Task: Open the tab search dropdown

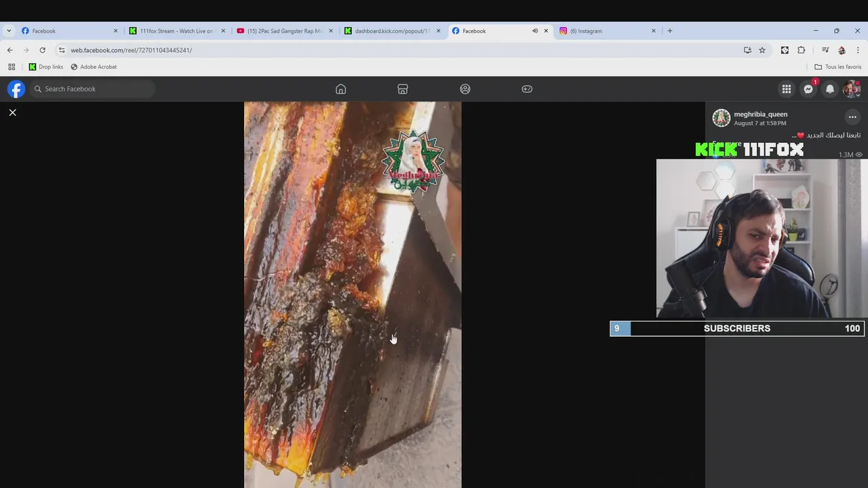Action: pos(8,30)
